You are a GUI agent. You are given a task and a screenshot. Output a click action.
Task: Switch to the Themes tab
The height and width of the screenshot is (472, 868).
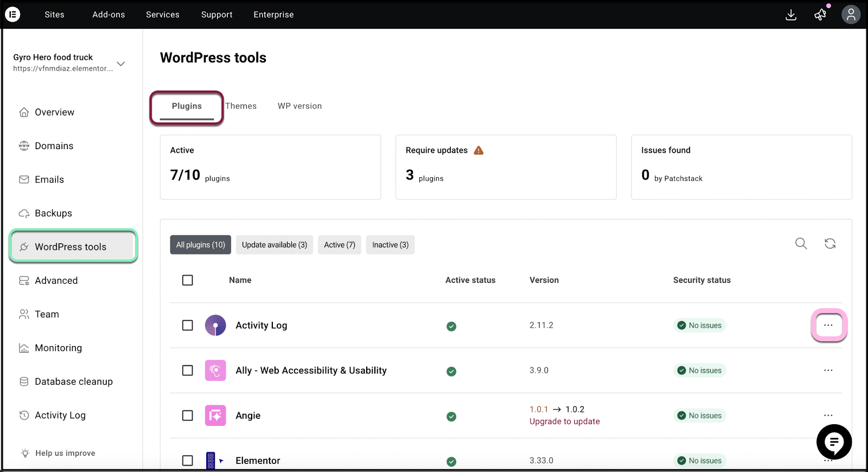pos(241,106)
